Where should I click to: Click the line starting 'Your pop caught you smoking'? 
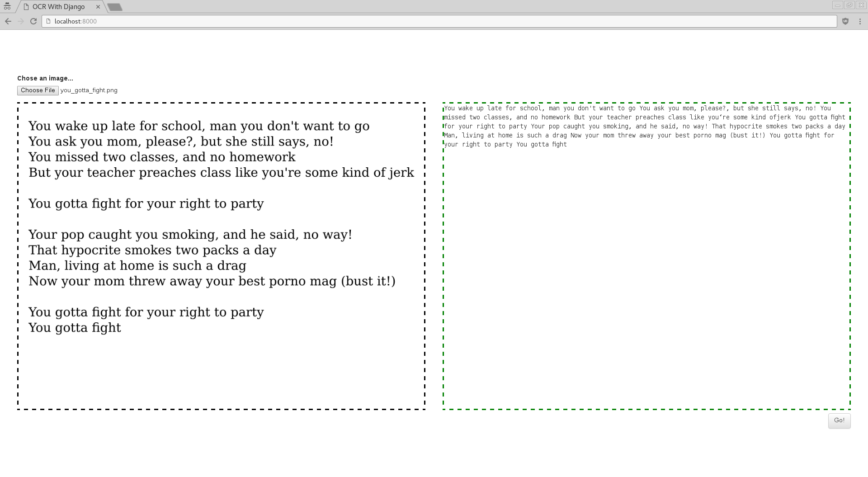[190, 235]
